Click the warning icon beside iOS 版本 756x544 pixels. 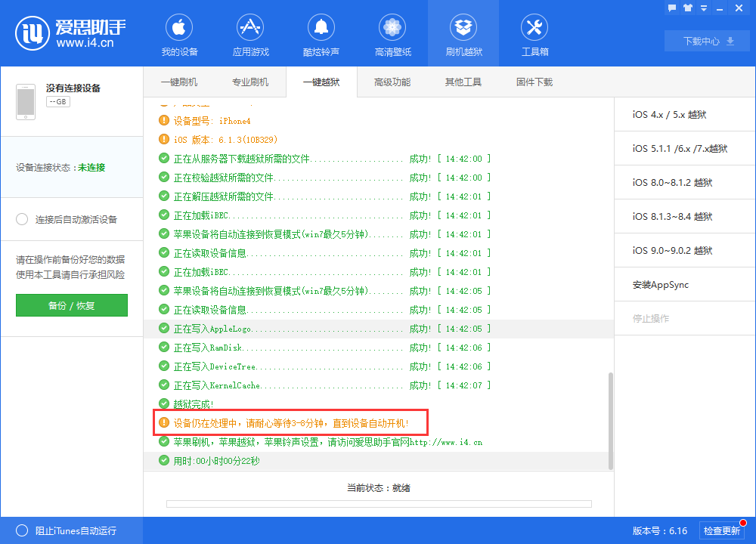(164, 139)
